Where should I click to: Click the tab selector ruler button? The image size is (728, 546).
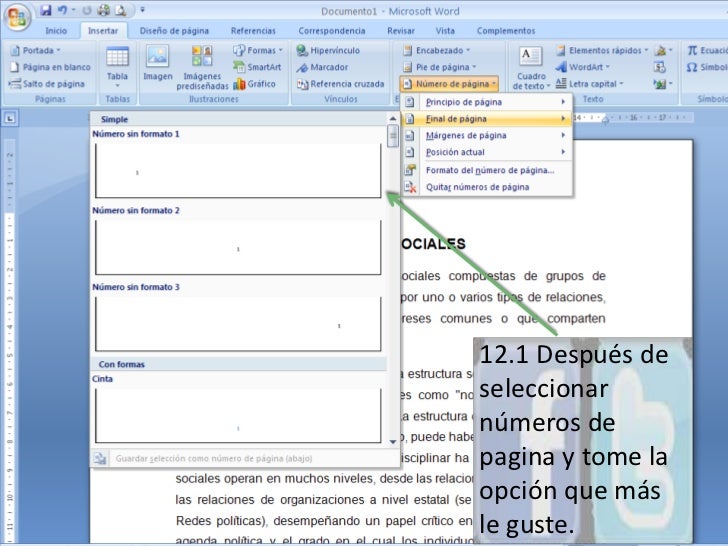point(10,118)
